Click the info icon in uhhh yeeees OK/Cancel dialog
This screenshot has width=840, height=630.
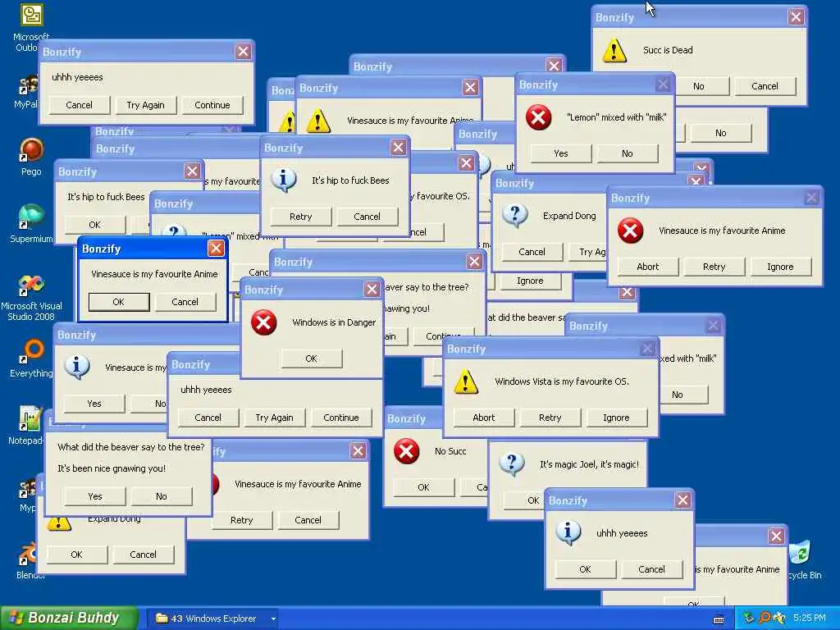click(x=568, y=532)
